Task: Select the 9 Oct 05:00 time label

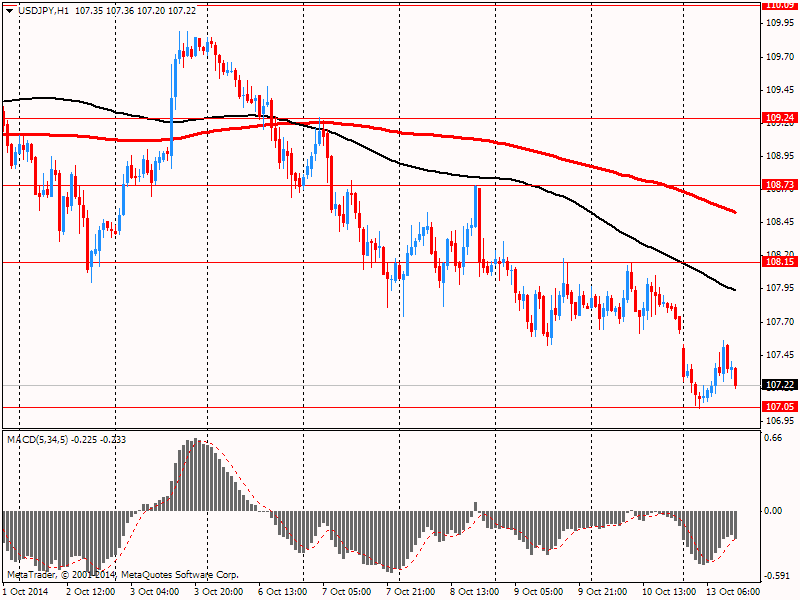Action: [539, 592]
